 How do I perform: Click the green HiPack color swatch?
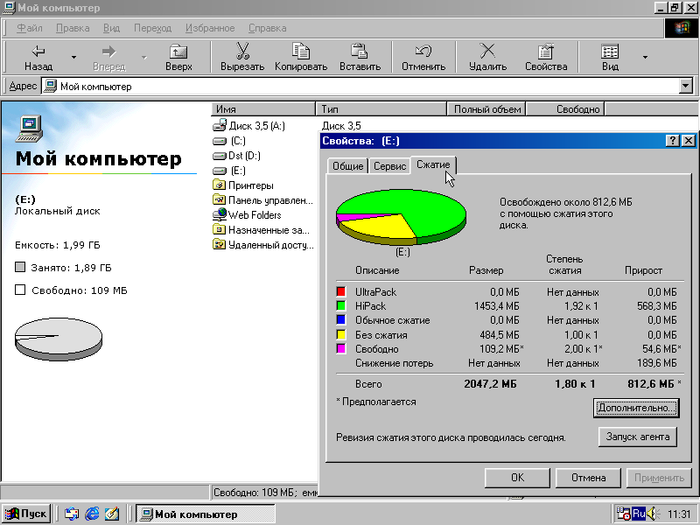tap(342, 306)
